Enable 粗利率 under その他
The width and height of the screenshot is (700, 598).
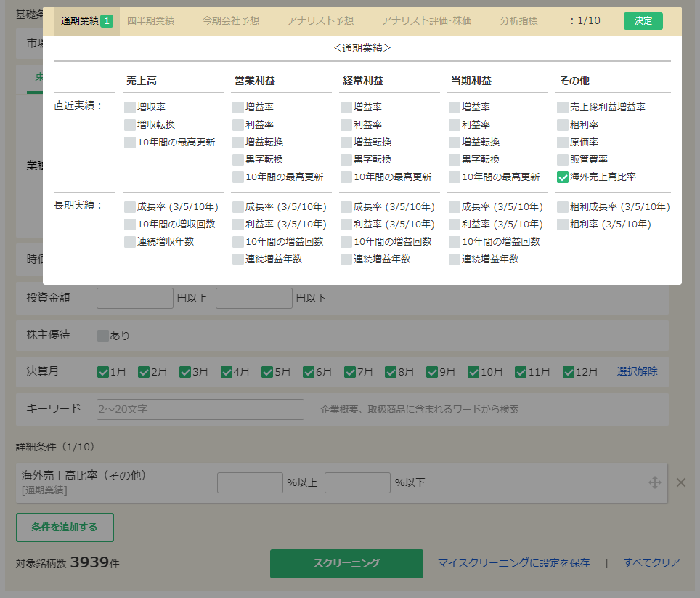tap(562, 123)
